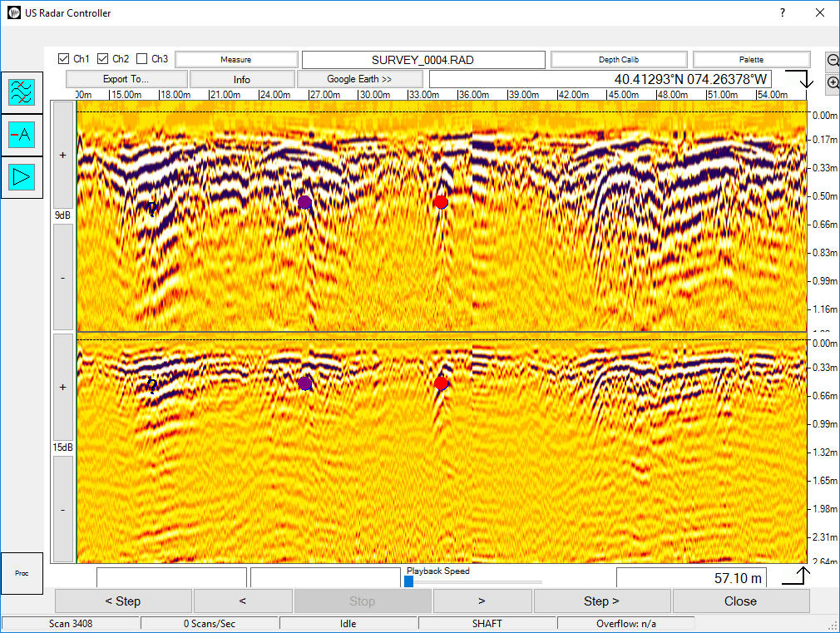Click the < Step button
The width and height of the screenshot is (840, 633).
coord(123,601)
